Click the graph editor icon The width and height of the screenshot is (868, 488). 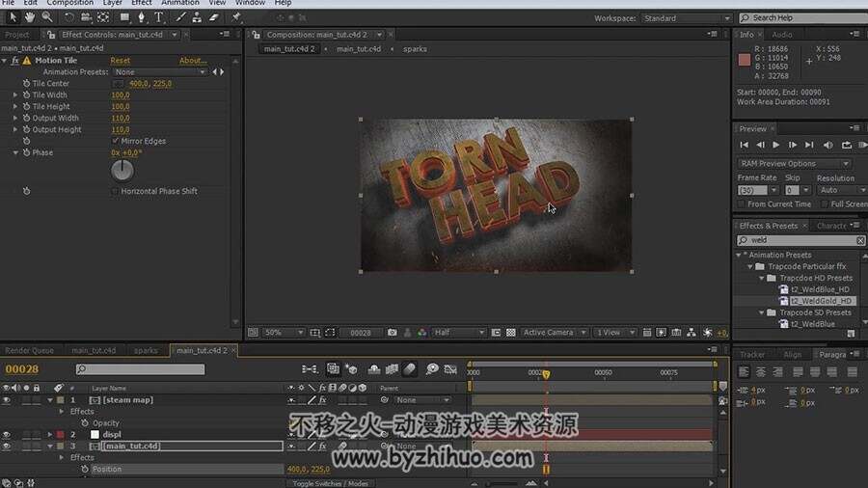tap(450, 369)
